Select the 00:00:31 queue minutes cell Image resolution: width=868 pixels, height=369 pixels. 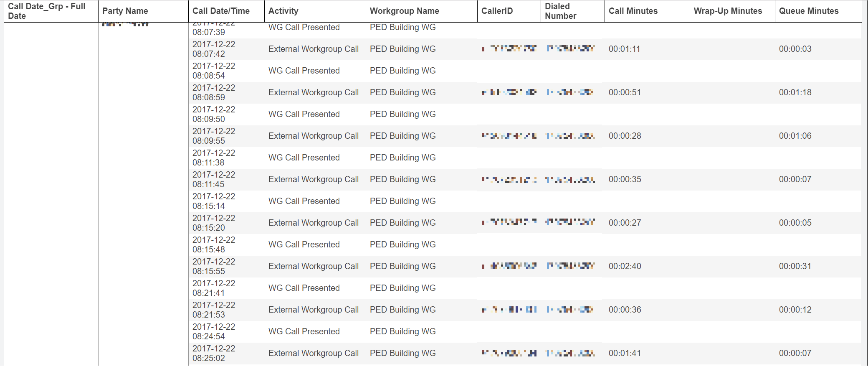[795, 266]
